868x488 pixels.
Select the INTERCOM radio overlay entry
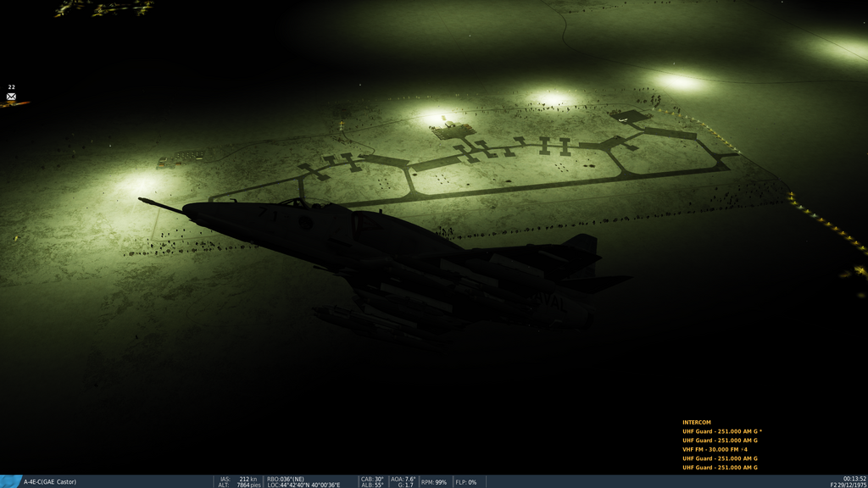pyautogui.click(x=697, y=422)
